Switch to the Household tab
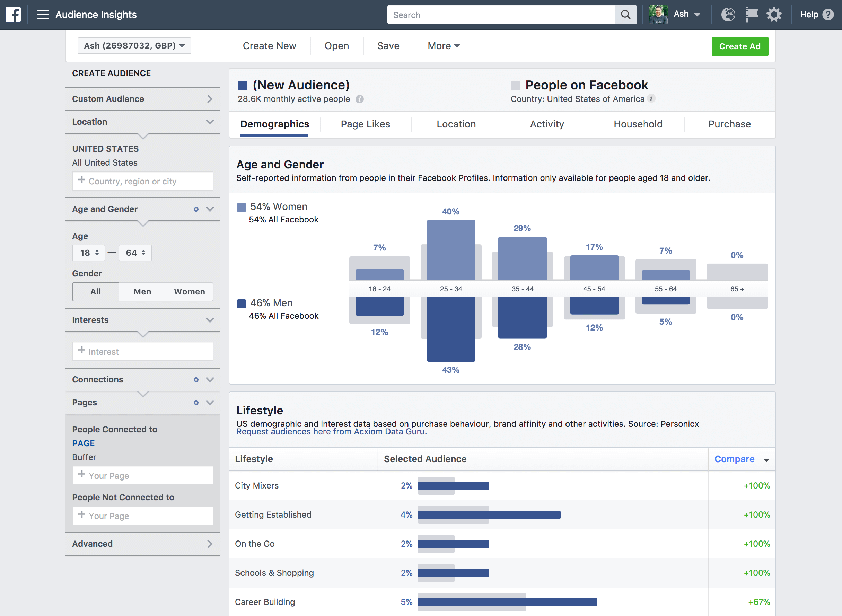This screenshot has height=616, width=842. click(x=637, y=124)
